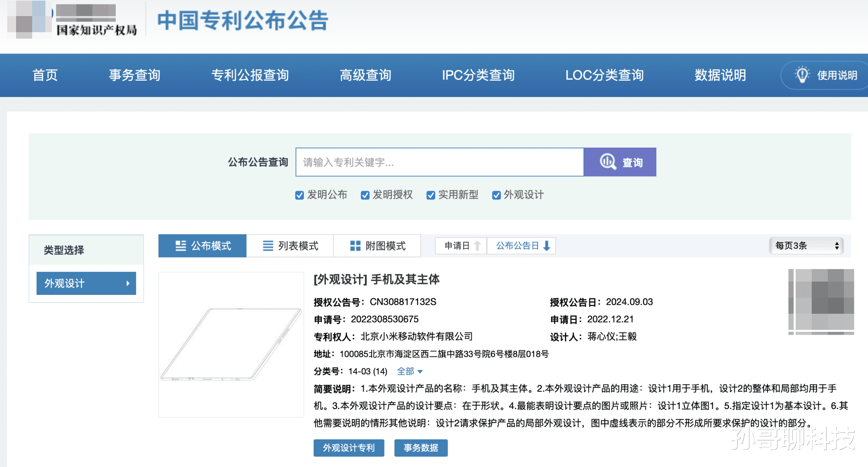This screenshot has width=868, height=467.
Task: Click the lightbulb icon beside 使用说明
Action: click(802, 75)
